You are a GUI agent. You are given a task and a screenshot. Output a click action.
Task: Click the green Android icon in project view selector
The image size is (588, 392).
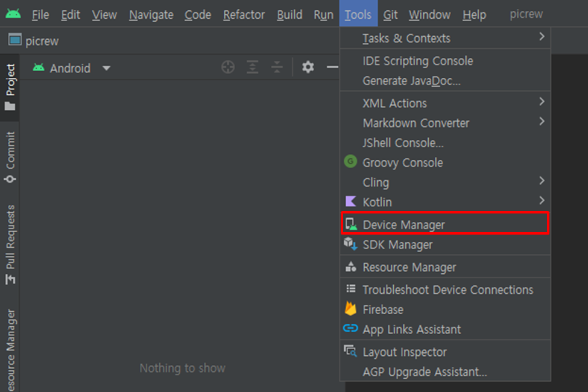pos(39,68)
